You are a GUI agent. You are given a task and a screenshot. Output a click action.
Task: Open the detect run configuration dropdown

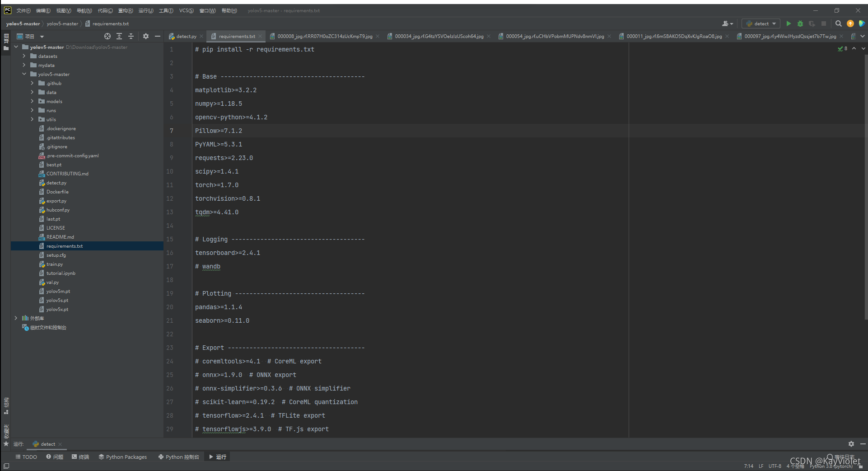761,24
